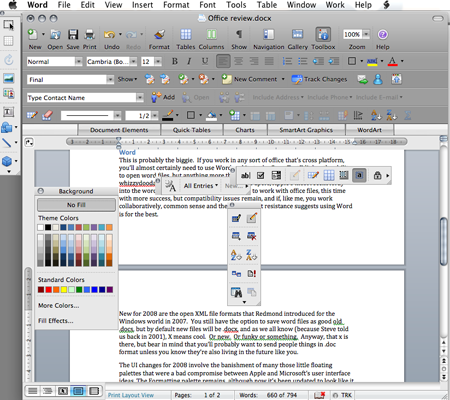Select the Format painter brush
Image resolution: width=450 pixels, height=400 pixels.
click(159, 35)
